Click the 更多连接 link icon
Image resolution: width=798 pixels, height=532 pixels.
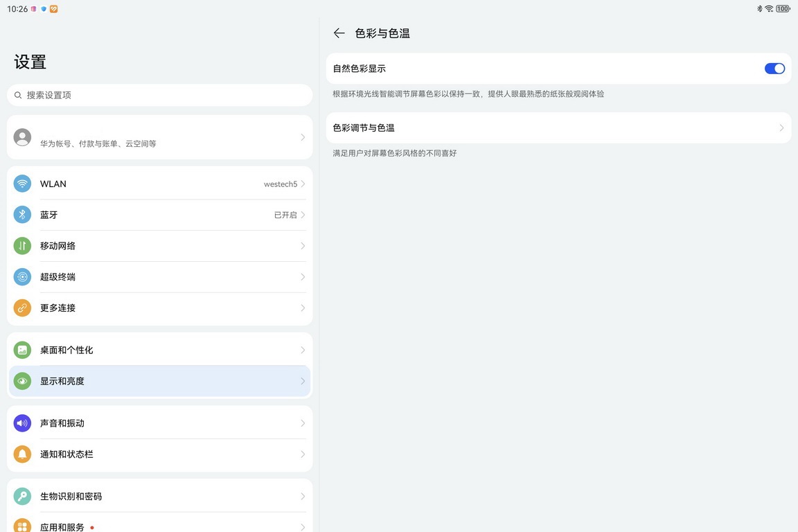(x=22, y=308)
